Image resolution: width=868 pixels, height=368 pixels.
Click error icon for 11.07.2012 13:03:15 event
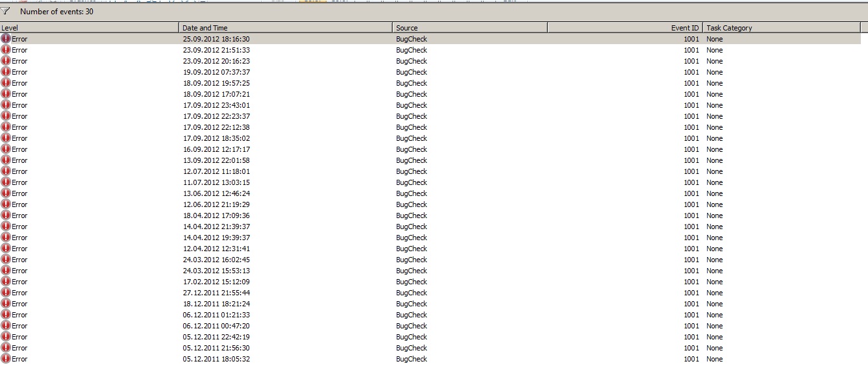(6, 182)
